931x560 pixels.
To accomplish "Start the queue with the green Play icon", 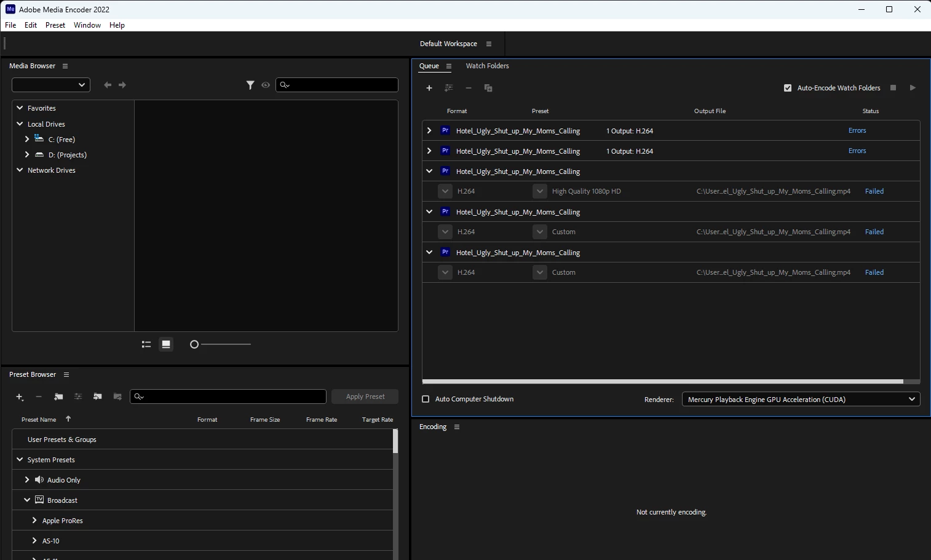I will 913,88.
